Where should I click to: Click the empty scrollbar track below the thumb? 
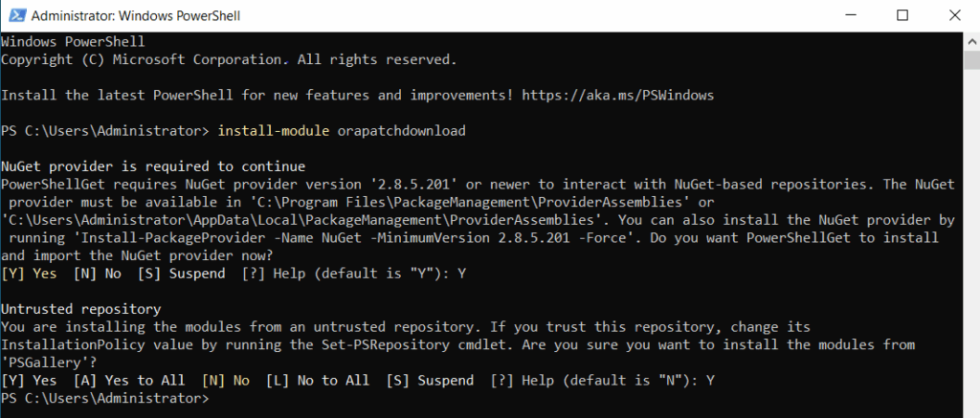click(x=970, y=239)
